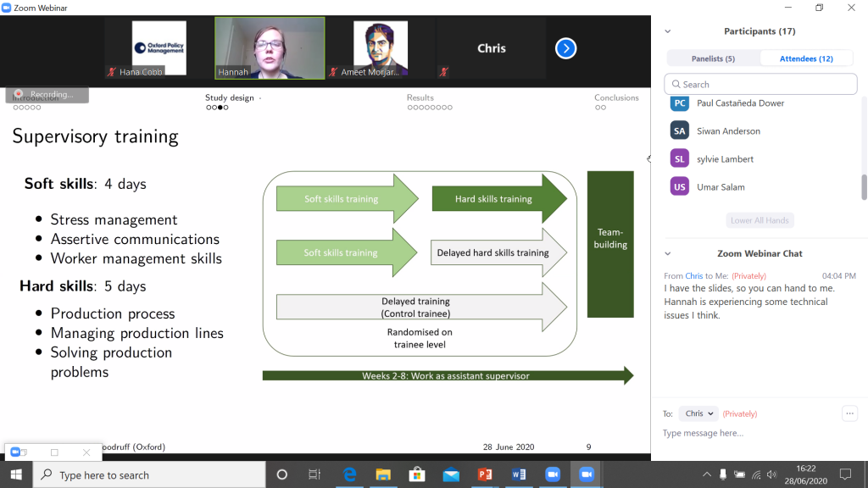Click the SA avatar for Siwan Anderson
This screenshot has width=868, height=488.
[679, 131]
